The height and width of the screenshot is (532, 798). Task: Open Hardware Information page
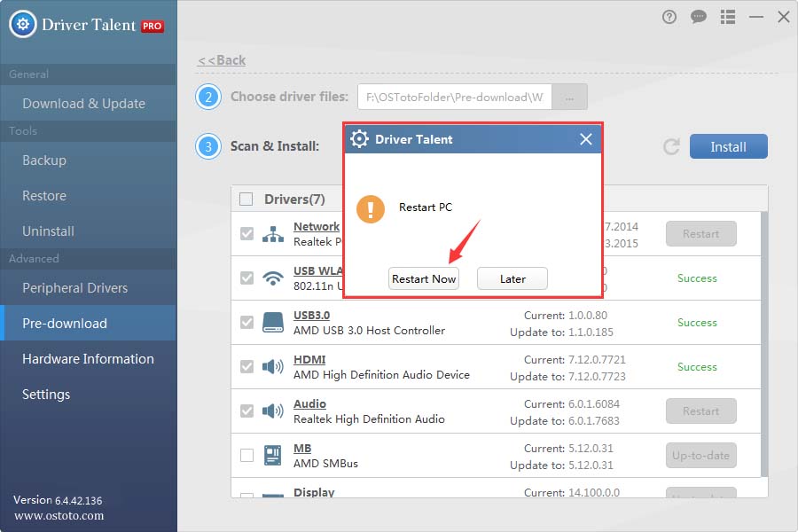pyautogui.click(x=89, y=358)
